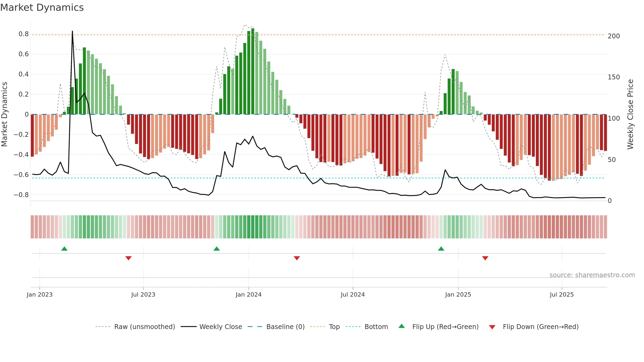Viewport: 644px width, 362px height.
Task: Toggle the Flip Up (Red→Green) legend entry
Action: pos(439,327)
